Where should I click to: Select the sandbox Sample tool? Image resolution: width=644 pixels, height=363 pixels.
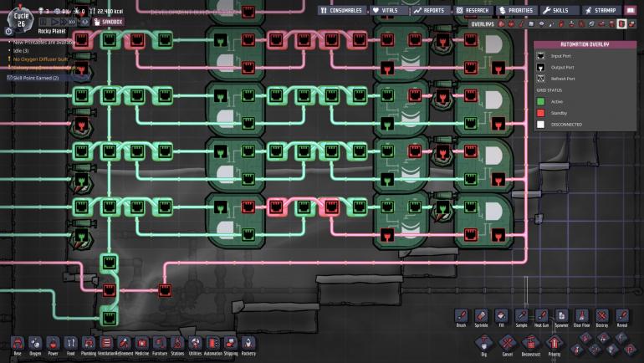pyautogui.click(x=521, y=318)
